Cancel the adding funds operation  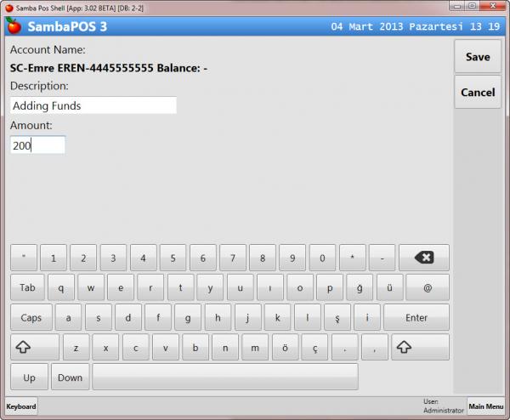click(x=478, y=92)
